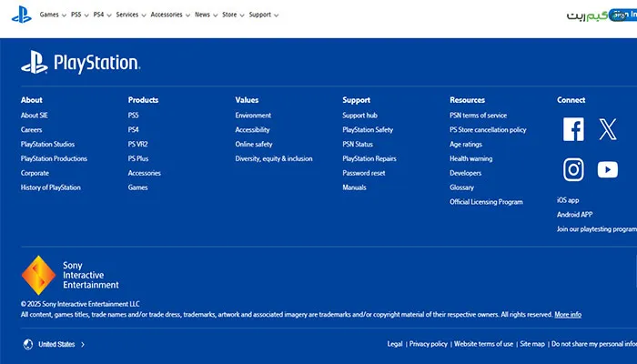637x364 pixels.
Task: Click the More info link in the copyright text
Action: 568,314
